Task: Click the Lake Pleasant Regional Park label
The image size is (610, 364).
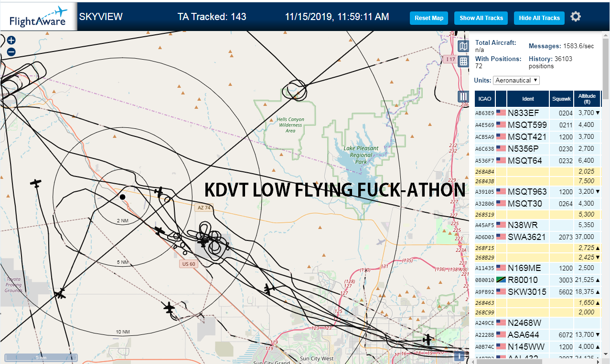Action: (x=361, y=155)
